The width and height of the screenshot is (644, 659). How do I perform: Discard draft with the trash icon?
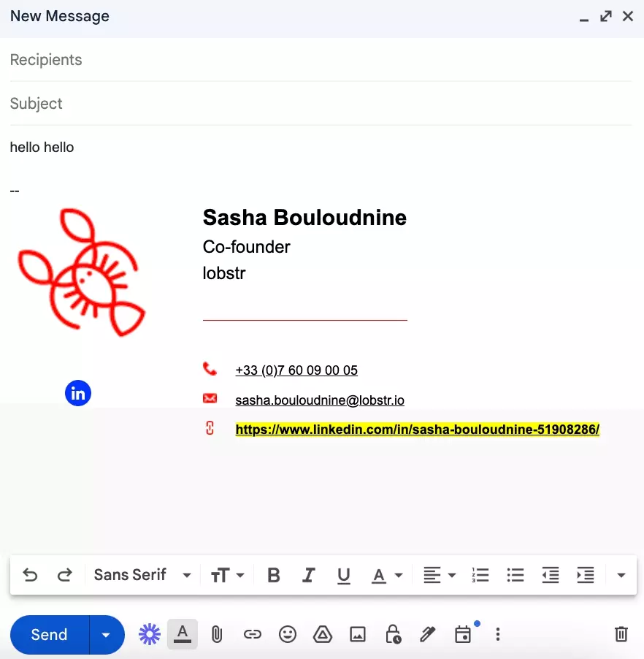[x=621, y=634]
